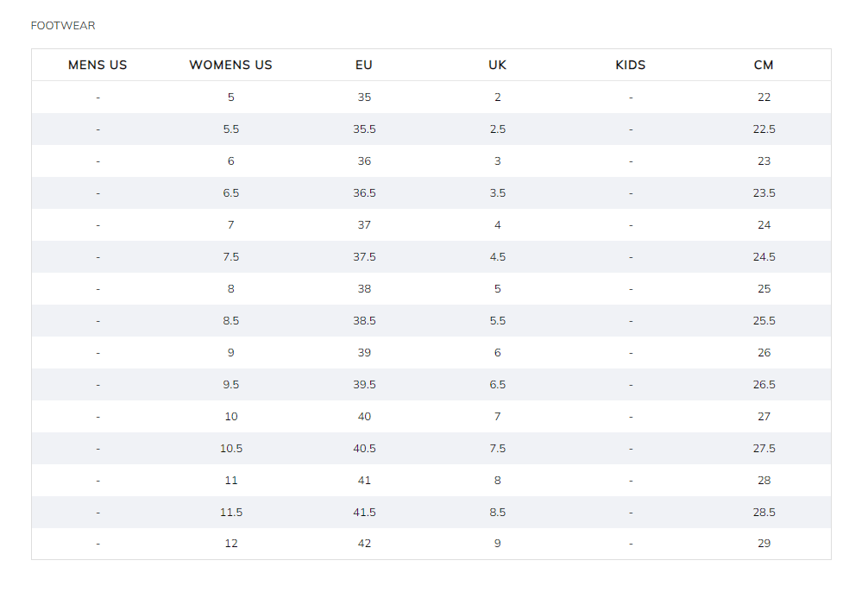
Task: Click the CM column header
Action: click(764, 65)
